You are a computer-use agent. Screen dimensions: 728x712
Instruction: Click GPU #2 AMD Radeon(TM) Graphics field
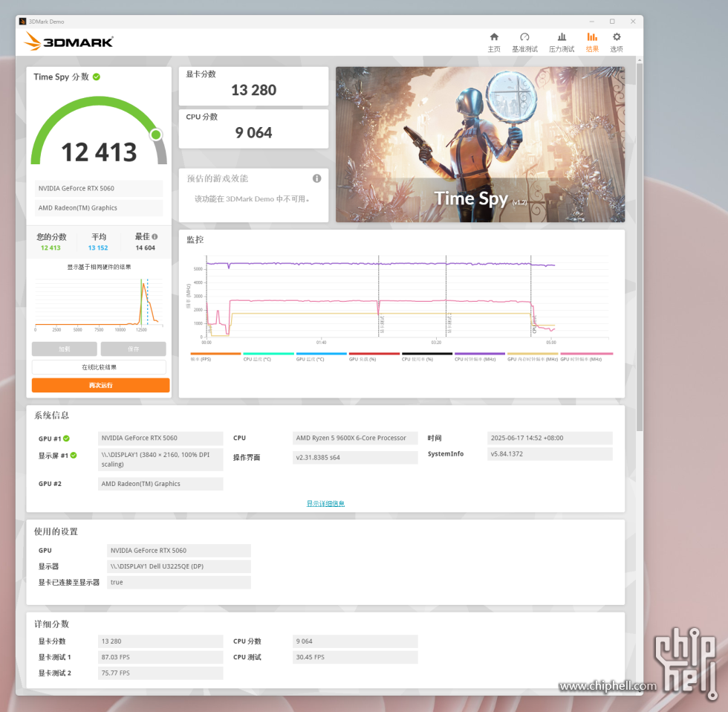(x=160, y=484)
